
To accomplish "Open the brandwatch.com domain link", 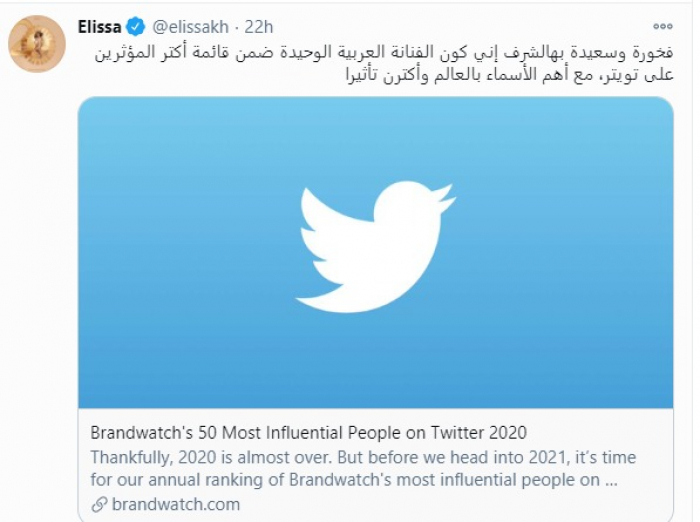I will [x=176, y=504].
